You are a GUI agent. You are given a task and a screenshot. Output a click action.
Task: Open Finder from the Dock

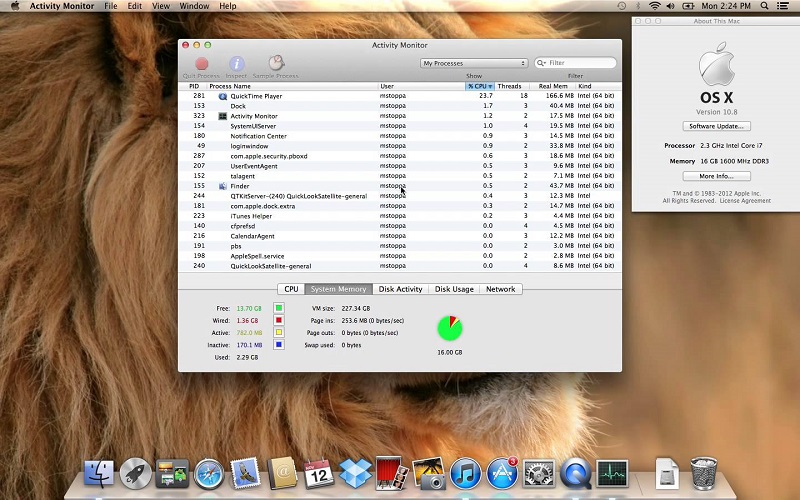point(99,473)
